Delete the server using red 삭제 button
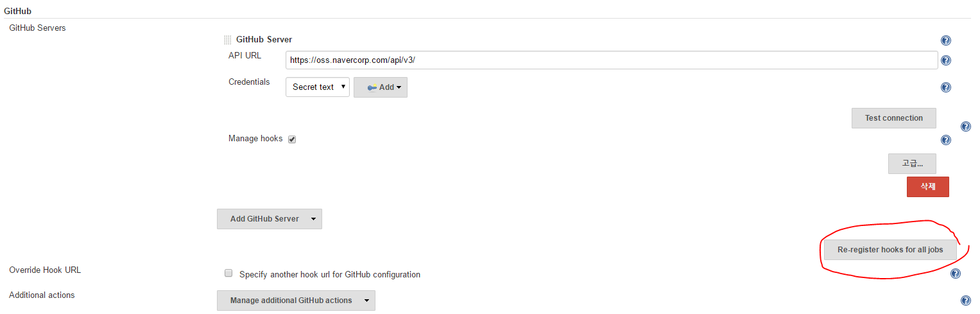980x314 pixels. pyautogui.click(x=927, y=187)
